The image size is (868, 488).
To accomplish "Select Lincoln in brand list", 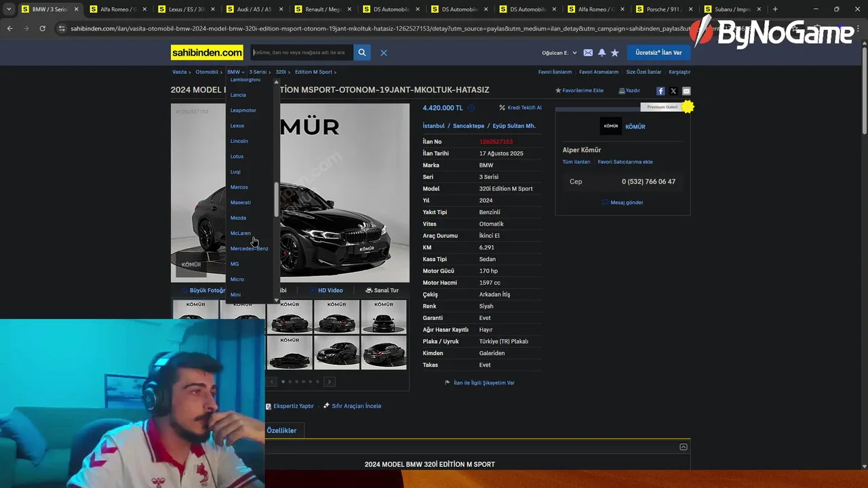I will (x=239, y=141).
